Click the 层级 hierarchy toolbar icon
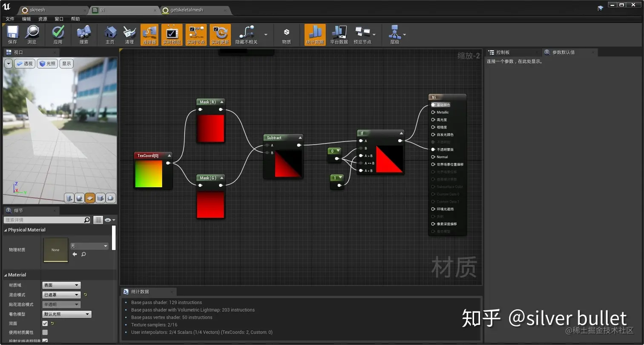 pyautogui.click(x=395, y=35)
